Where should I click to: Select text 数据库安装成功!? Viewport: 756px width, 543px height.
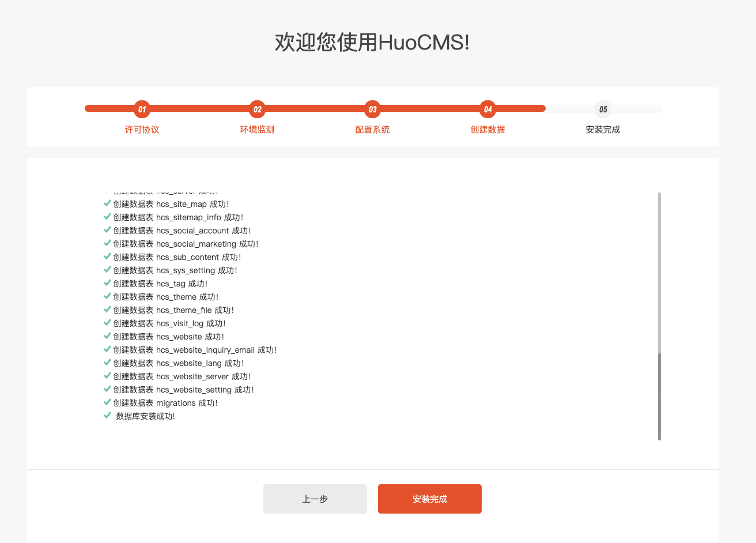[145, 416]
